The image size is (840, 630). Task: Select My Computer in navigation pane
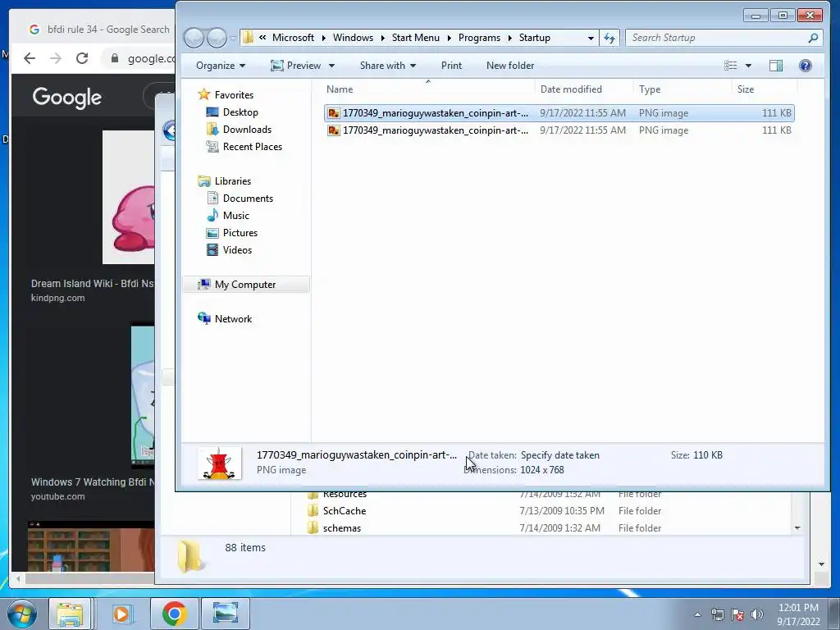click(x=246, y=285)
